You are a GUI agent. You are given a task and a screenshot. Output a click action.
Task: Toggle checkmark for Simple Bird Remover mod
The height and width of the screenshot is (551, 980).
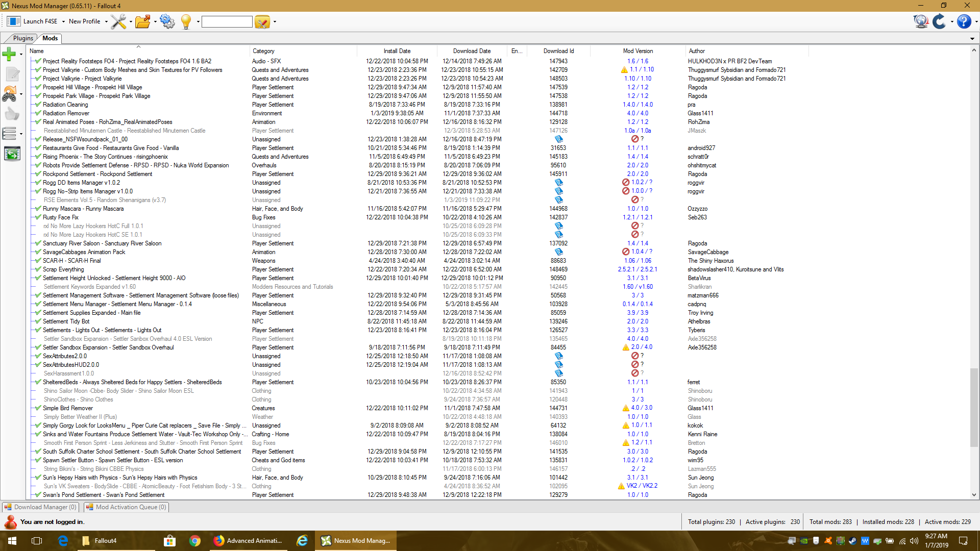(37, 408)
